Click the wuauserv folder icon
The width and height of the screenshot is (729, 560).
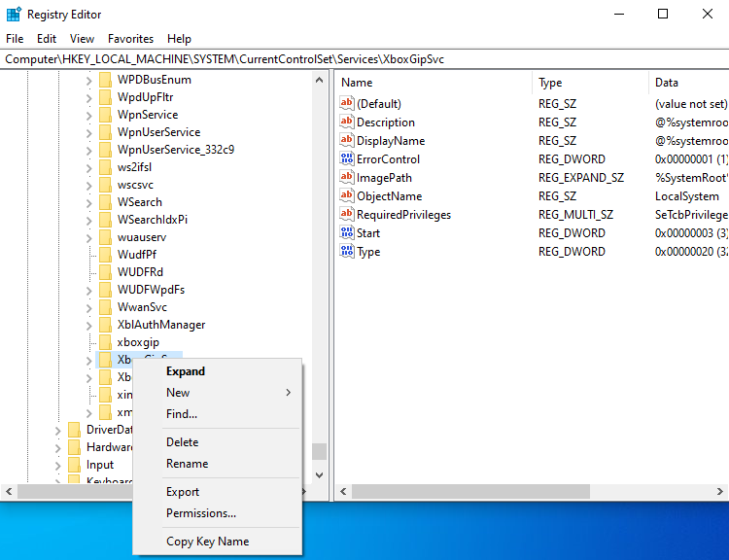[106, 237]
